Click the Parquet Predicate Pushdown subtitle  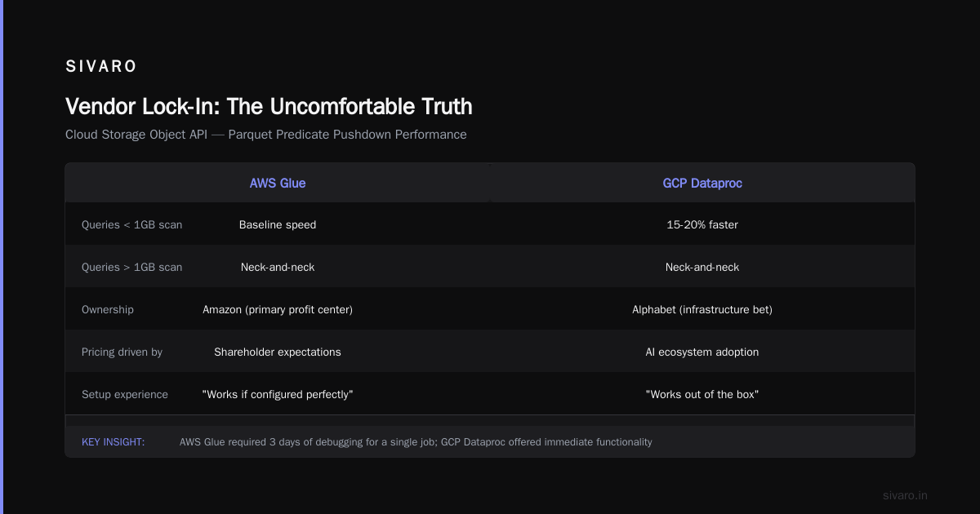click(x=266, y=135)
